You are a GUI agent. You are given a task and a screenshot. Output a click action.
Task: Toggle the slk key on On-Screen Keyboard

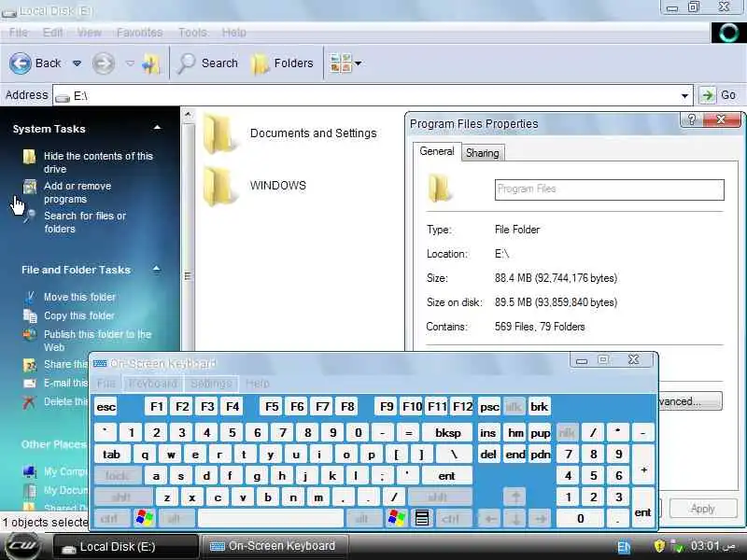tap(514, 407)
